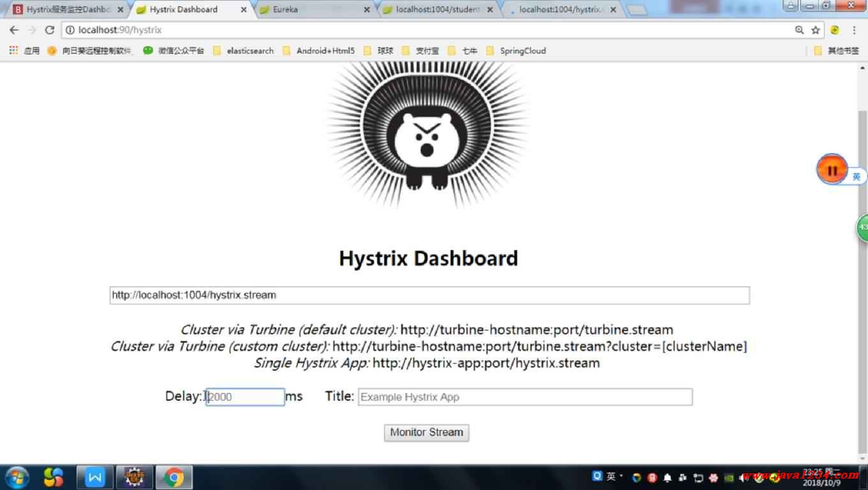Click the blue Q tray icon
Screen dimensions: 868x490
tap(597, 476)
